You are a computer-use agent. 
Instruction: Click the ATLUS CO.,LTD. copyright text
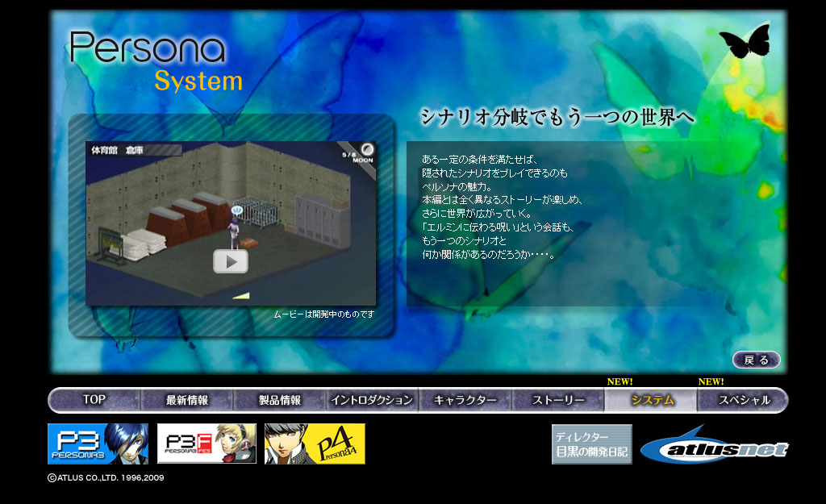106,477
